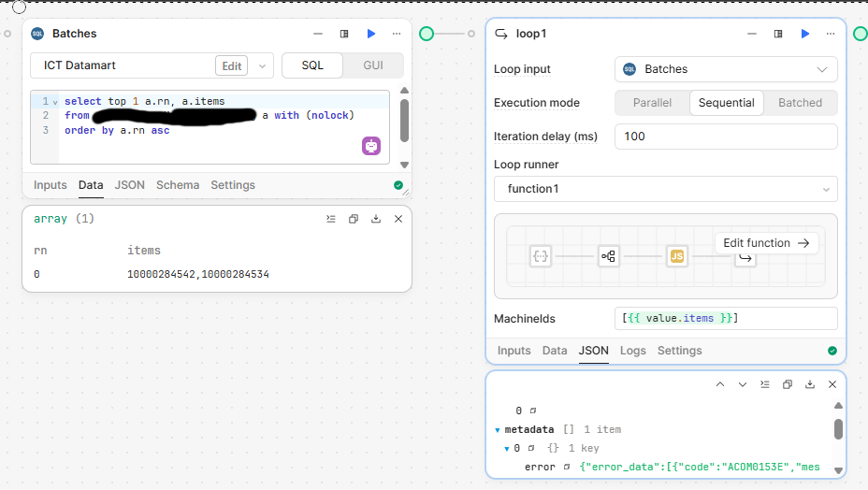Viewport: 868px width, 490px height.
Task: Click the Iteration delay input field
Action: click(x=726, y=137)
